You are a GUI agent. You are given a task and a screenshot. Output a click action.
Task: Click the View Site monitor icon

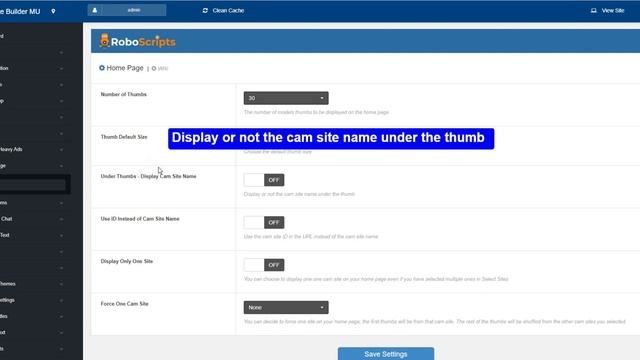click(593, 11)
